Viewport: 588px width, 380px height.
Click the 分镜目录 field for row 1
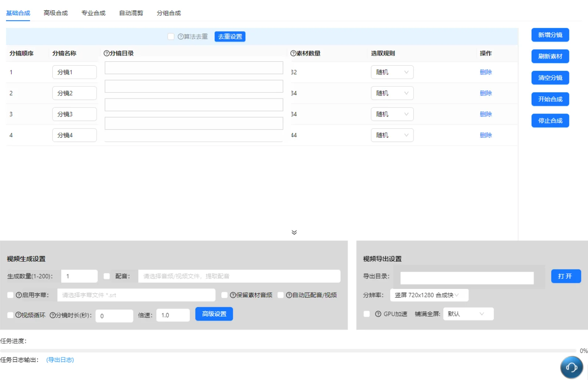click(194, 68)
